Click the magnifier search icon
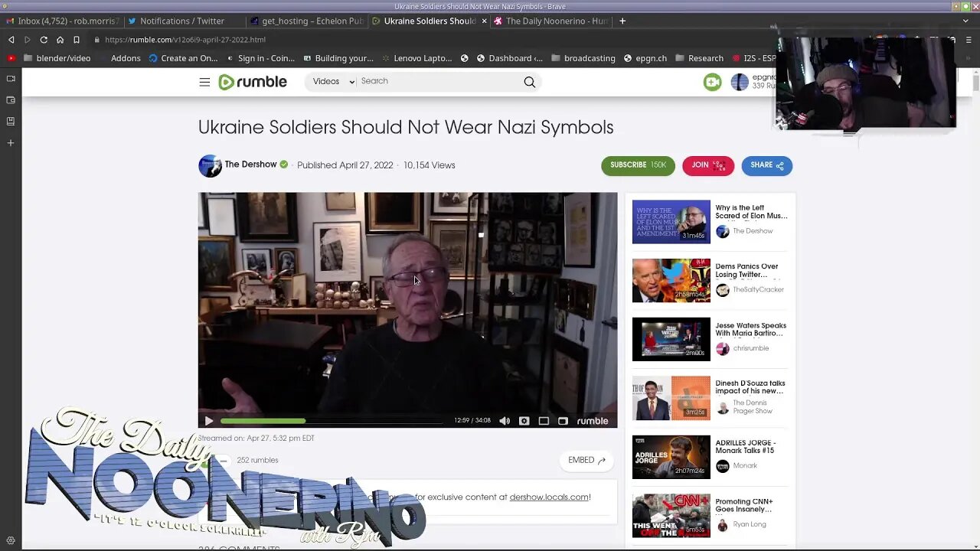The image size is (980, 551). click(x=529, y=82)
